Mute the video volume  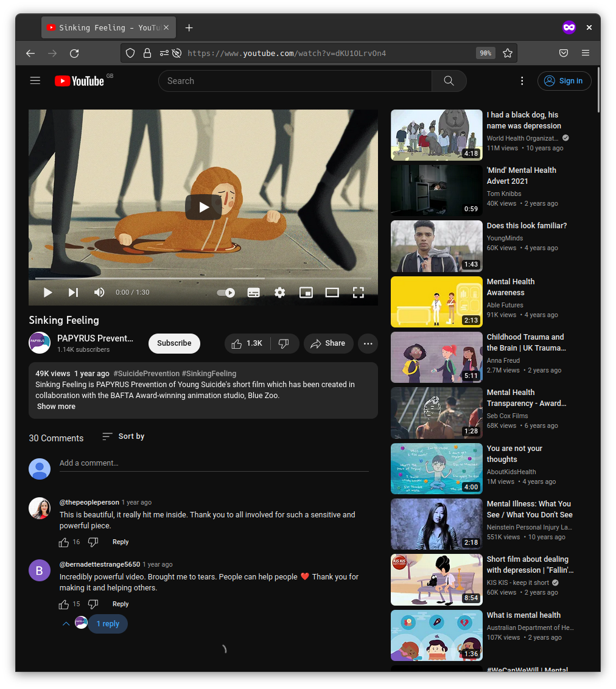99,293
